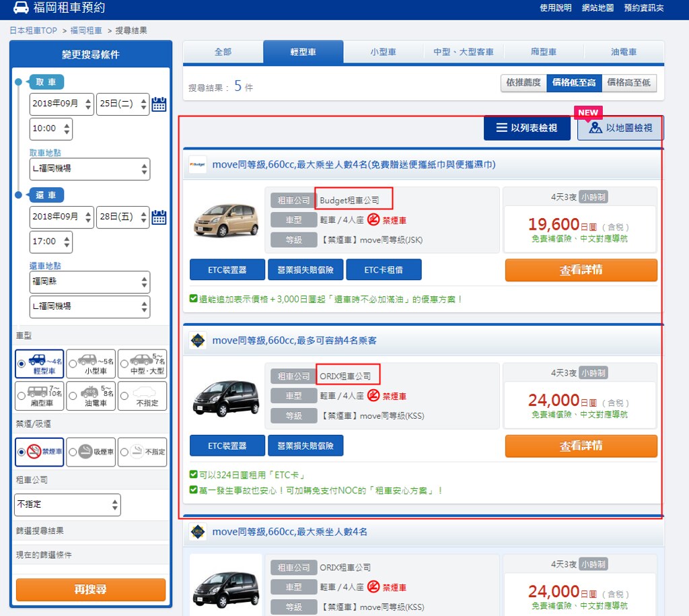Switch to 廂型車 tab
Viewport: 689px width, 616px height.
544,52
